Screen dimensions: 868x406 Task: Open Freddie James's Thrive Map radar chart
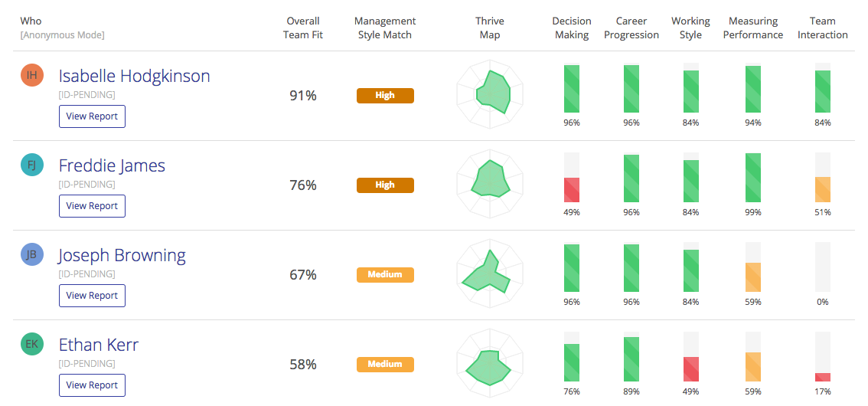[x=490, y=185]
